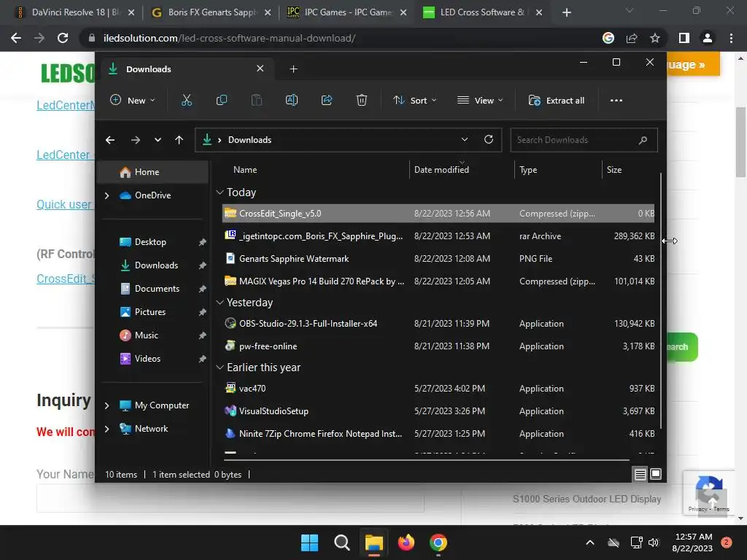Click the Copy icon in Explorer toolbar
747x560 pixels.
(x=222, y=101)
